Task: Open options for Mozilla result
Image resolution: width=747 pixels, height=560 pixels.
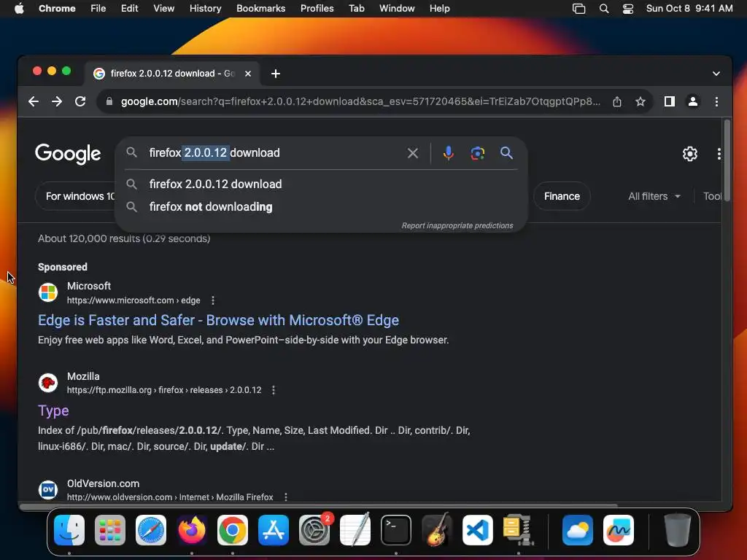Action: coord(274,390)
